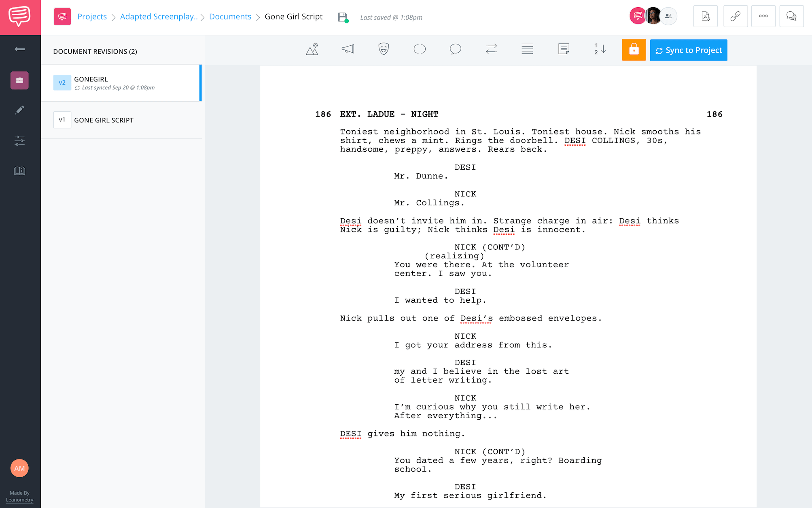The height and width of the screenshot is (508, 812).
Task: Select the parenthetical formatting icon
Action: coord(420,49)
